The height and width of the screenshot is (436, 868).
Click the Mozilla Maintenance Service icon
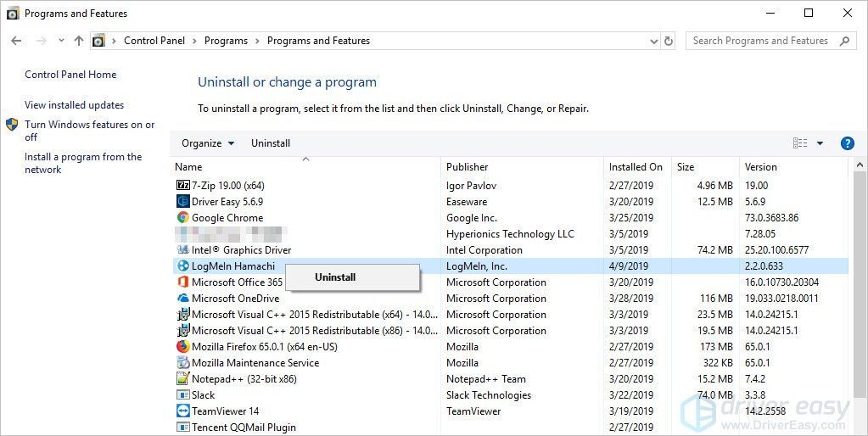coord(182,363)
